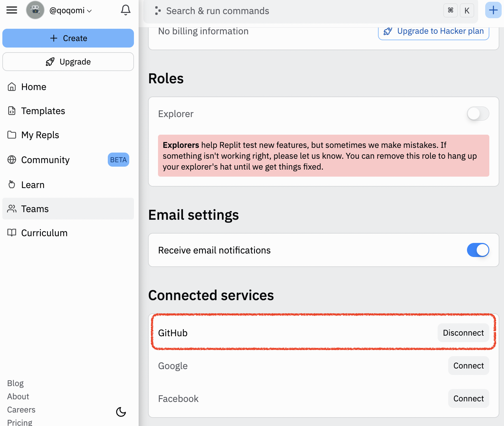The image size is (504, 426).
Task: Toggle Receive email notifications switch
Action: point(478,250)
